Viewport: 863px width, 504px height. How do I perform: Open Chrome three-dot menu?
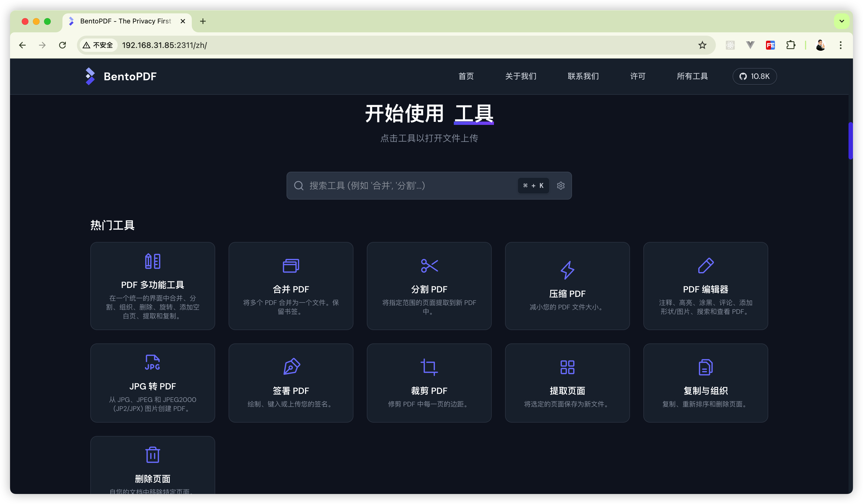pyautogui.click(x=840, y=45)
